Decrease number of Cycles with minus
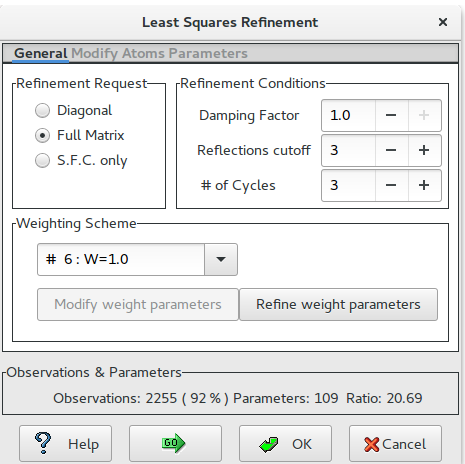Image resolution: width=465 pixels, height=464 pixels. (391, 185)
